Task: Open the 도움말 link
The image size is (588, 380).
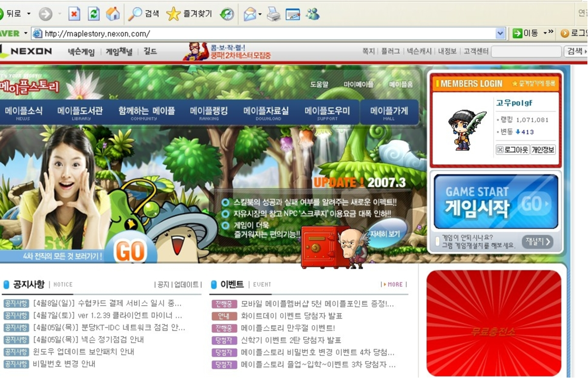Action: tap(319, 84)
